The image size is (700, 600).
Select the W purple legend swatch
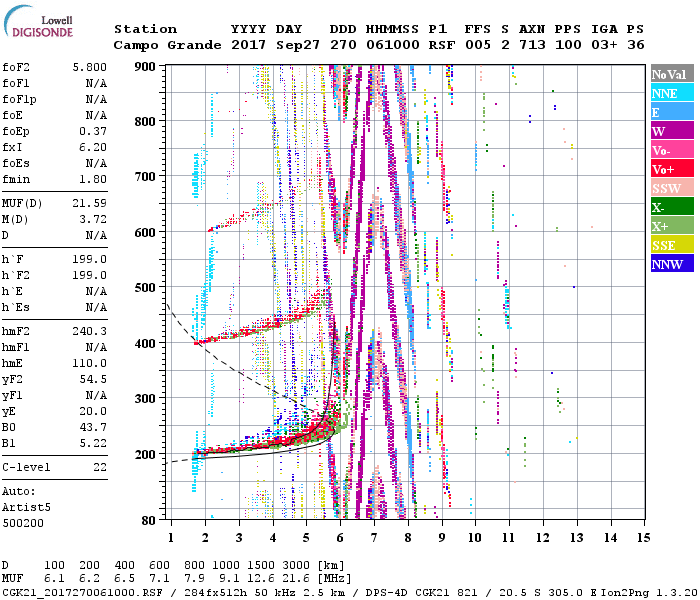672,131
